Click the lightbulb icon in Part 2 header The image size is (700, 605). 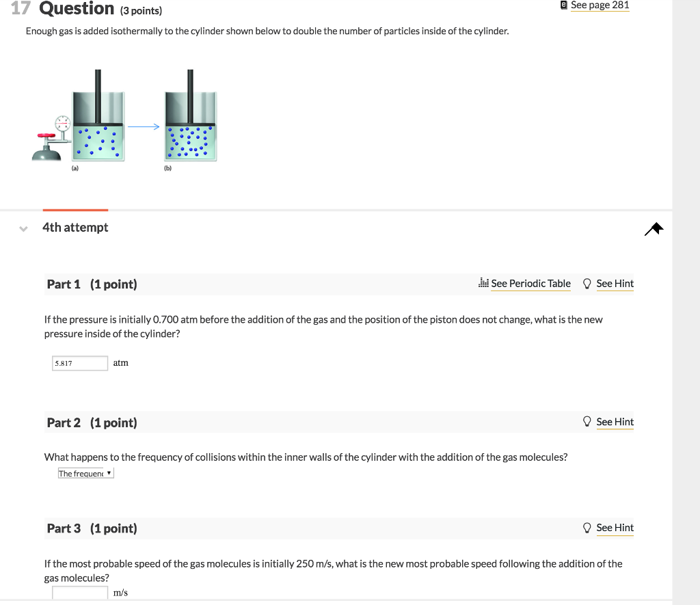[587, 422]
